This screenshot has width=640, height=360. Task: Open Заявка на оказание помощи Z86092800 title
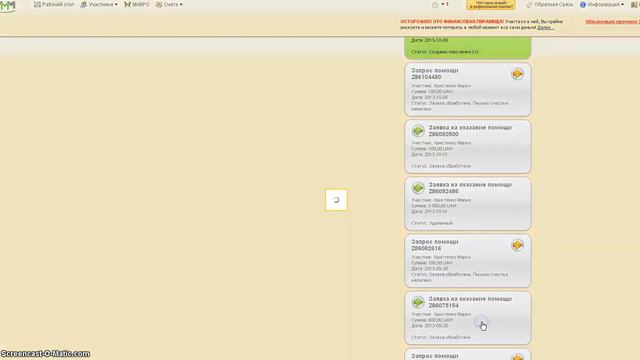[470, 131]
